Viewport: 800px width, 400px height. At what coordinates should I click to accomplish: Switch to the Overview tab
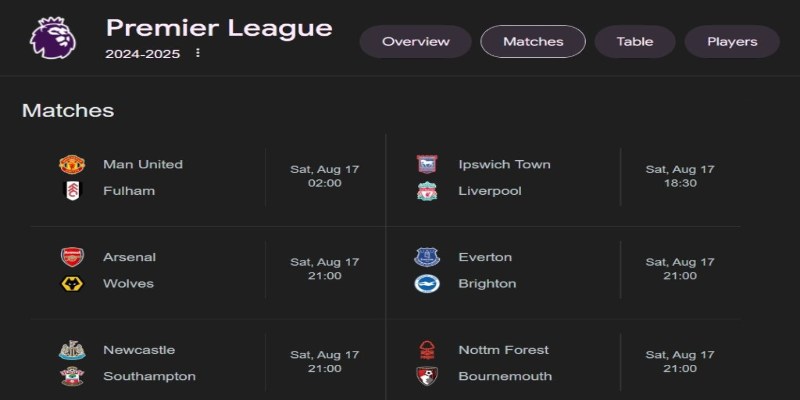[416, 42]
